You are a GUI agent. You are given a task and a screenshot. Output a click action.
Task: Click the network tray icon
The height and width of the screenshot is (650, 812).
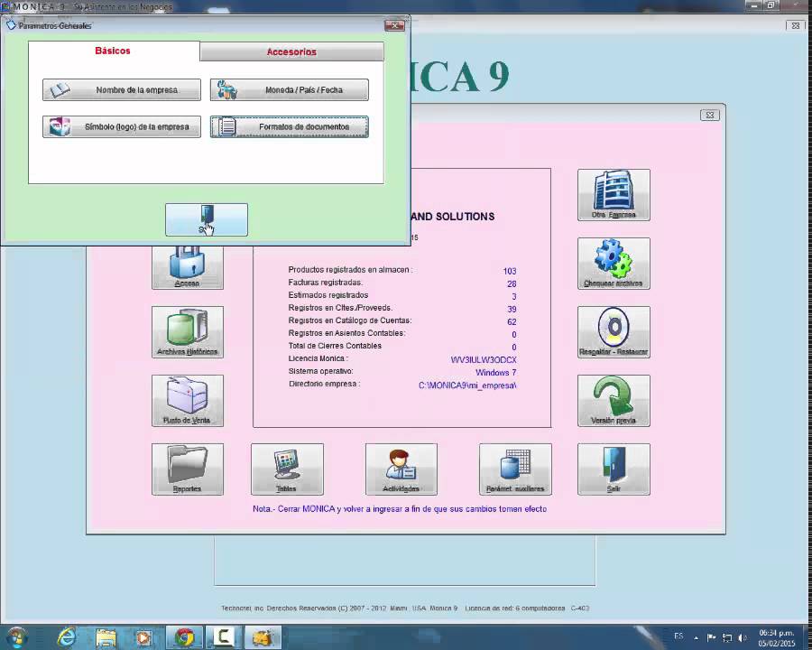coord(727,637)
